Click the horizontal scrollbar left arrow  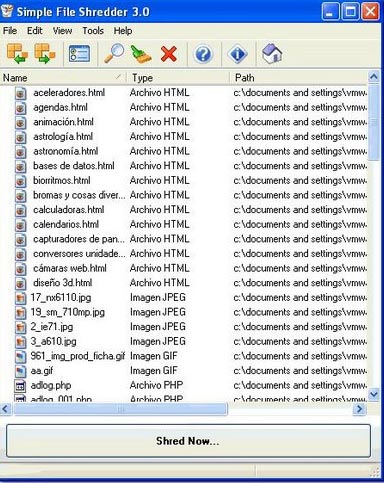click(x=5, y=409)
